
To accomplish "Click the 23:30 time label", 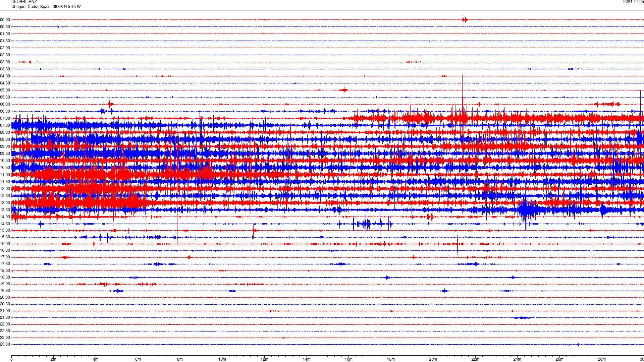I will click(5, 344).
